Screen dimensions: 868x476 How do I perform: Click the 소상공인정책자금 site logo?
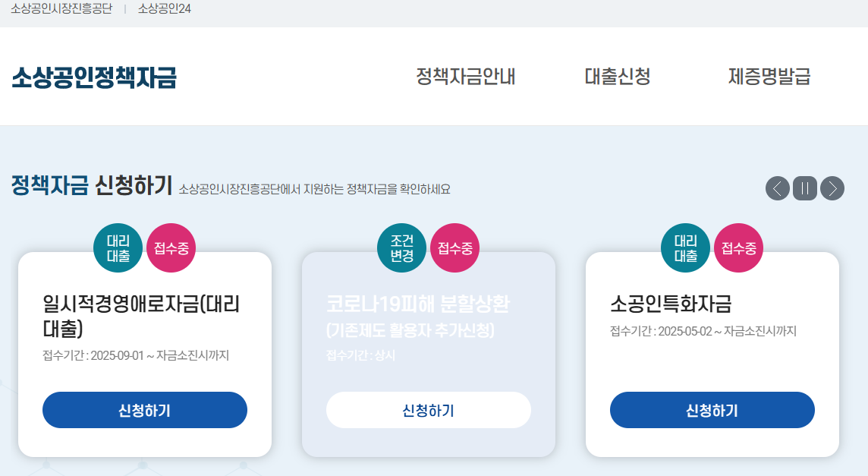point(94,77)
